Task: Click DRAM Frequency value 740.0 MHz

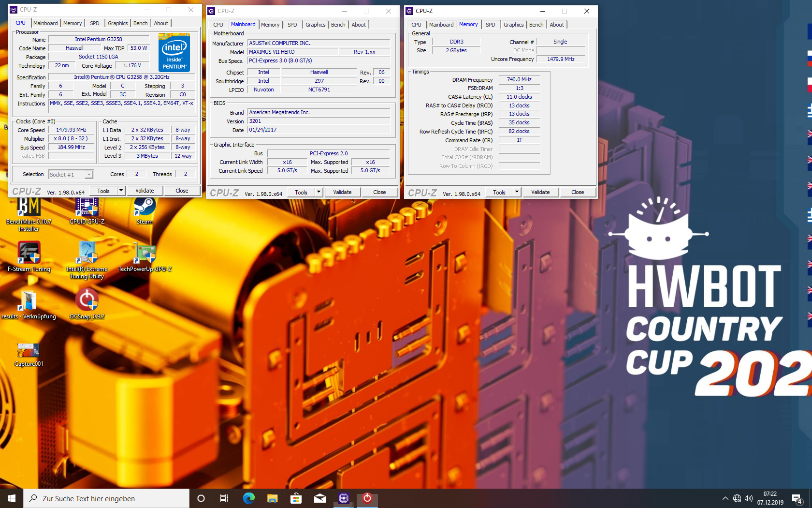Action: (519, 79)
